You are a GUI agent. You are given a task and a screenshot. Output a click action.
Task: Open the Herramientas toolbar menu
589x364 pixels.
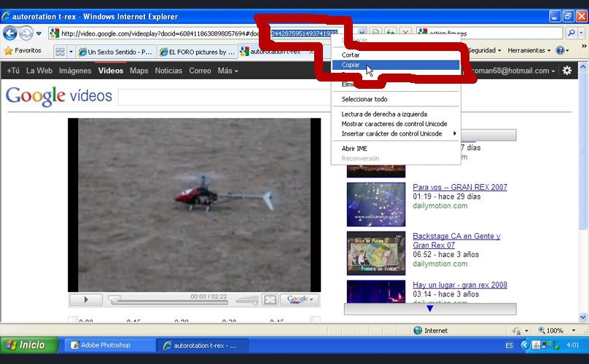[529, 50]
